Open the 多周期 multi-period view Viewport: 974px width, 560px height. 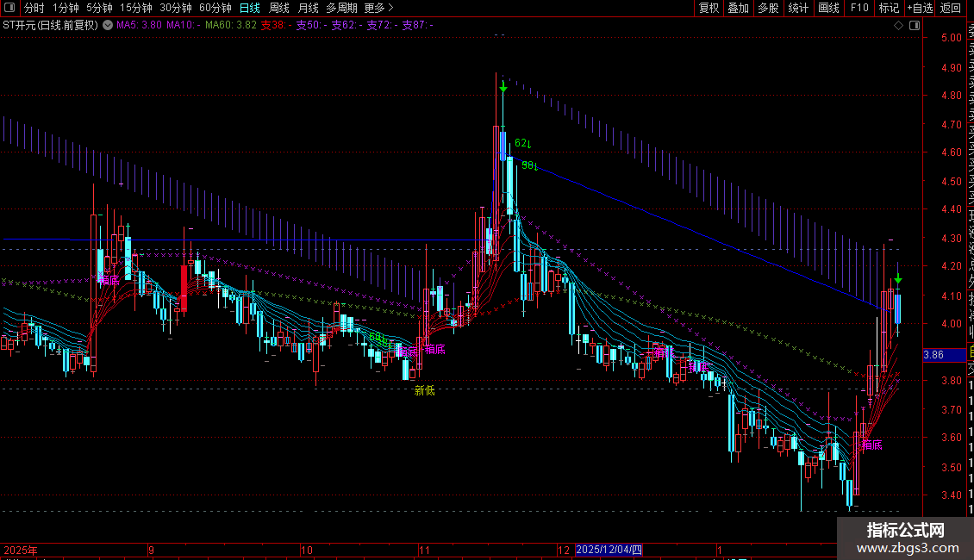click(341, 8)
